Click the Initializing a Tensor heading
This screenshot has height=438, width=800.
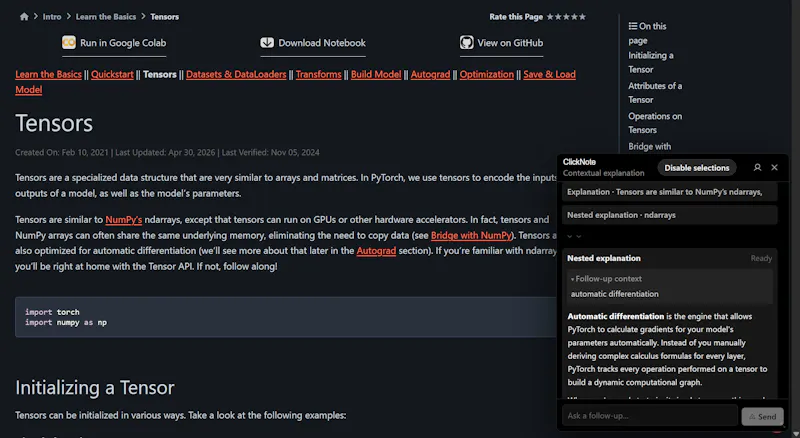point(95,387)
